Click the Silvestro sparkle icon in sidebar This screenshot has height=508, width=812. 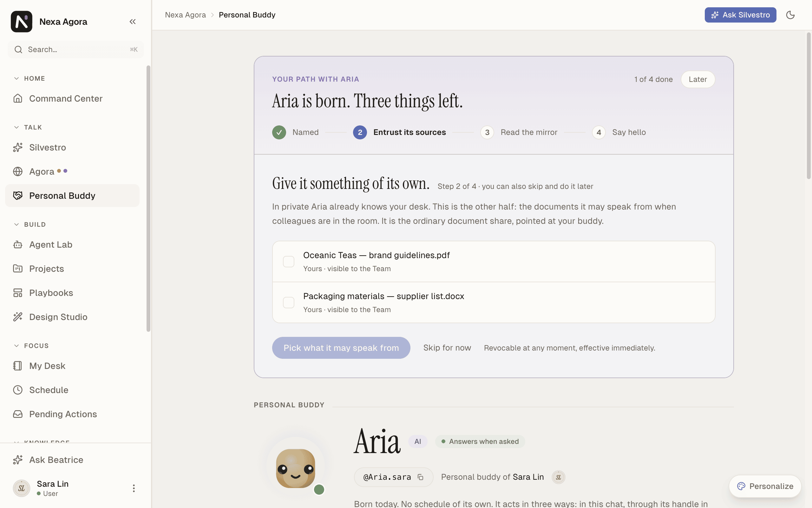[18, 147]
